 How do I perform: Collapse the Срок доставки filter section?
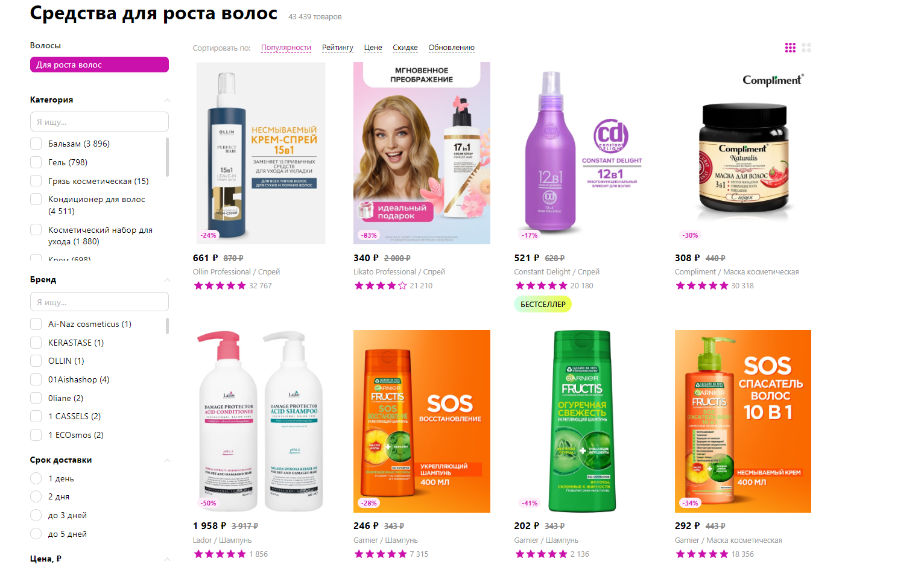coord(167,460)
